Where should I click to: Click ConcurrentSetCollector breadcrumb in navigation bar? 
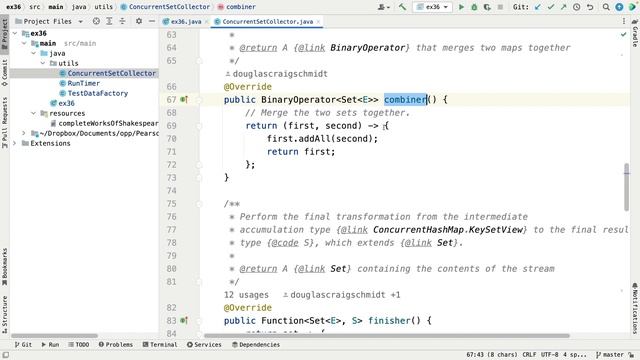tap(165, 7)
